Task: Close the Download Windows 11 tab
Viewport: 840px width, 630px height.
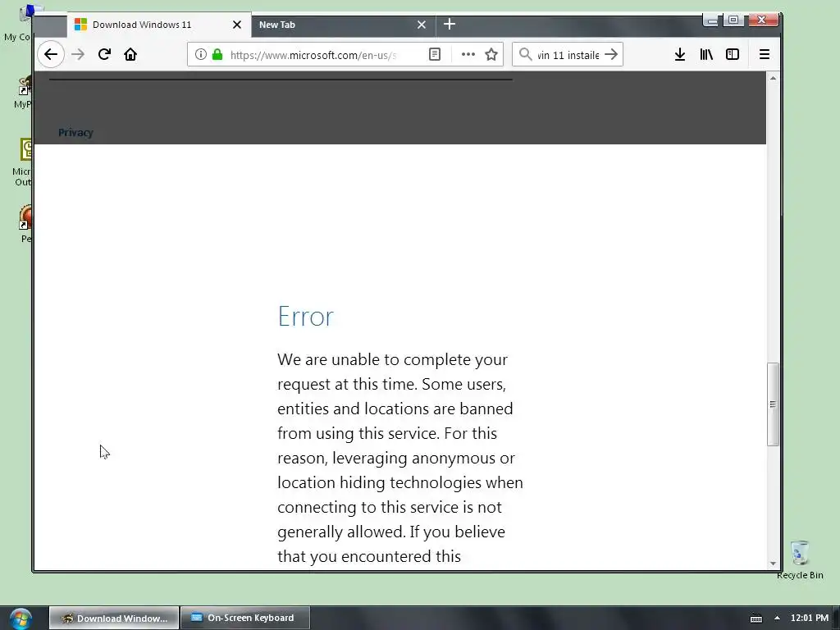Action: pos(237,25)
